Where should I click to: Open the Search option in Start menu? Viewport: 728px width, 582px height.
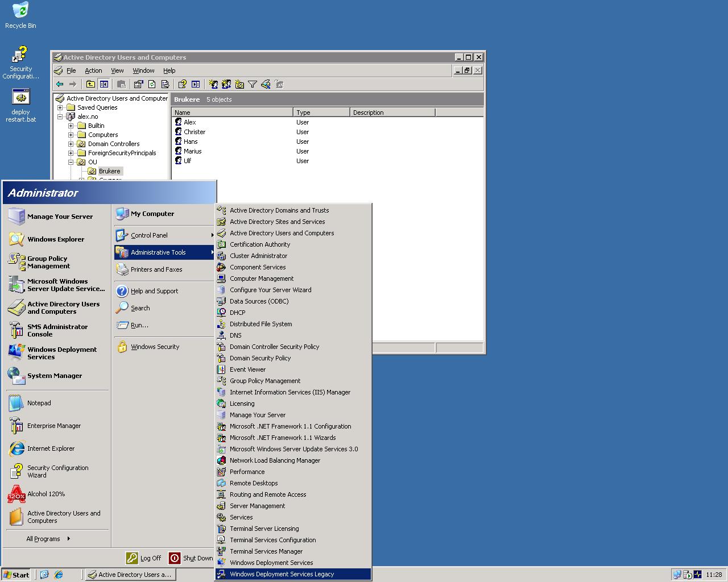click(x=164, y=308)
